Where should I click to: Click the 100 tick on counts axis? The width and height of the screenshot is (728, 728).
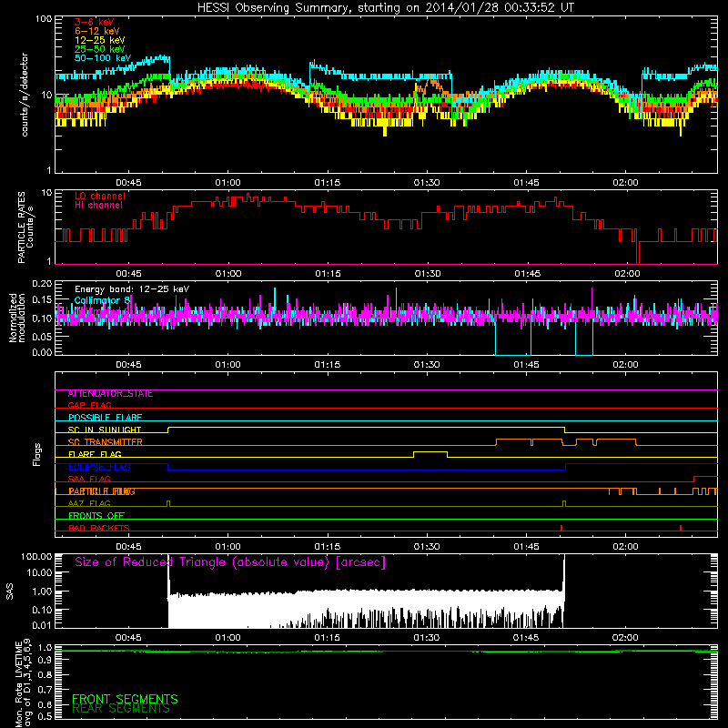[x=44, y=19]
